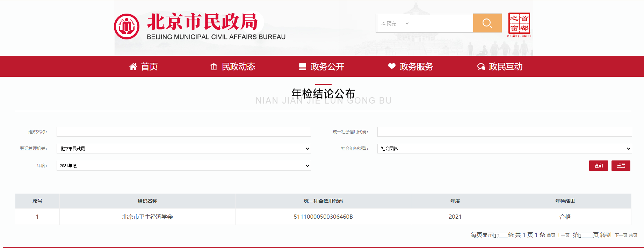Select the 北京市卫生经济学会 table cell

[147, 217]
